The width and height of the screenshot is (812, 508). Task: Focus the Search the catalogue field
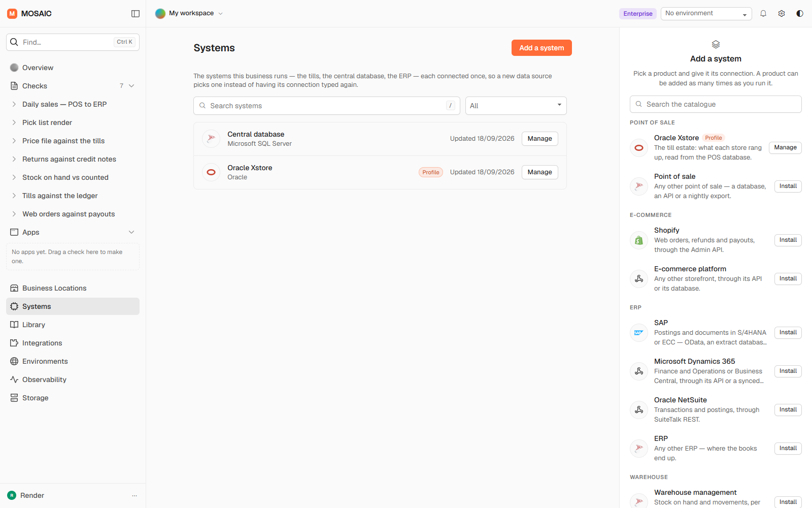pyautogui.click(x=716, y=104)
